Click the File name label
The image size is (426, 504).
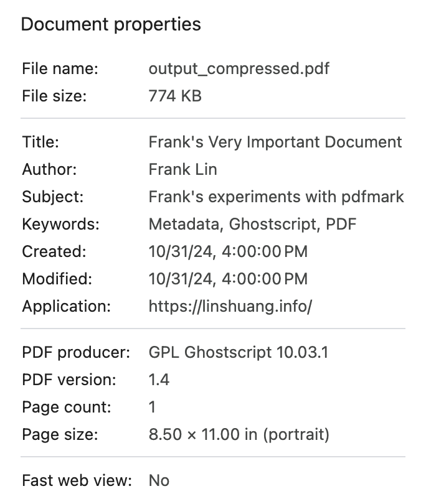pos(60,69)
